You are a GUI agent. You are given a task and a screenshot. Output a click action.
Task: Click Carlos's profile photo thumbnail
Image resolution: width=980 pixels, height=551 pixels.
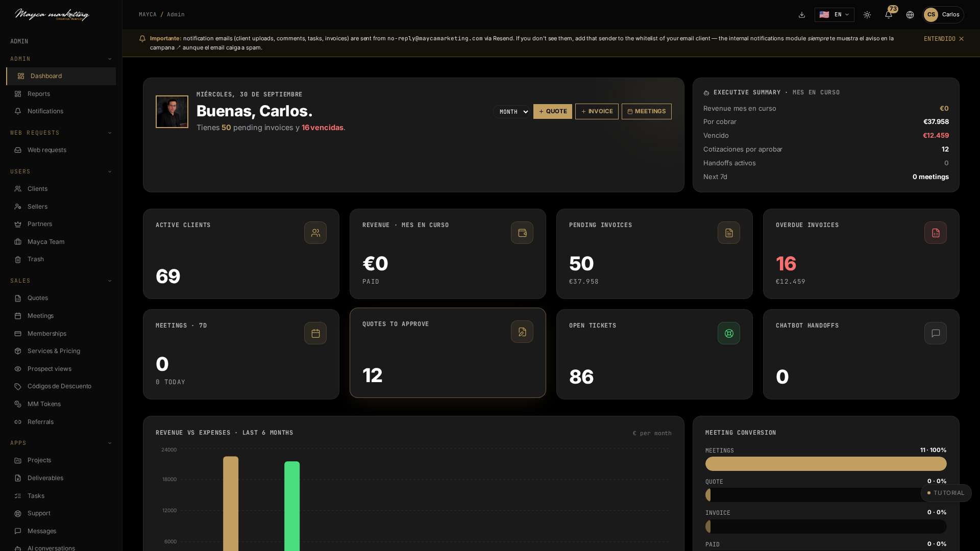(172, 112)
